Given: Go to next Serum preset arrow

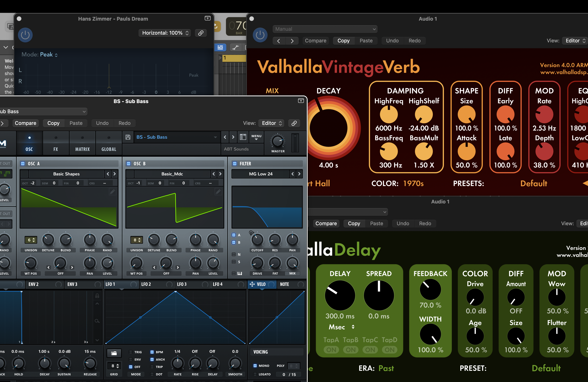Looking at the screenshot, I should 233,137.
